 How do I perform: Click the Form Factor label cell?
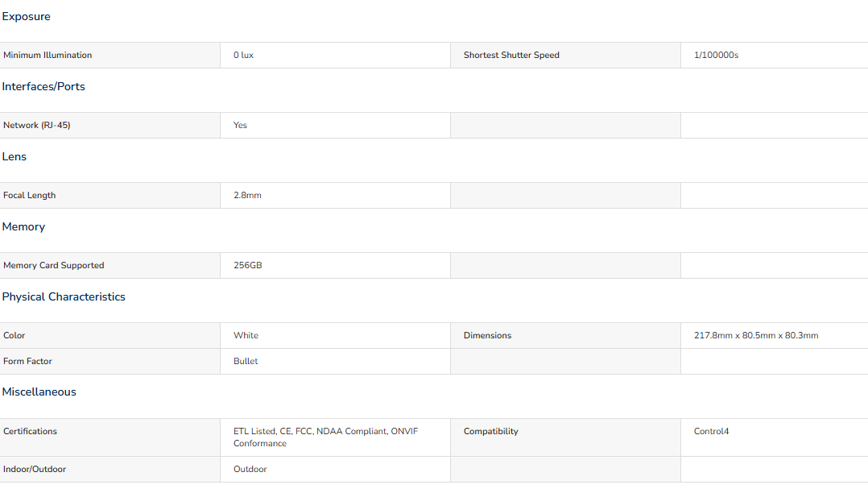point(27,362)
